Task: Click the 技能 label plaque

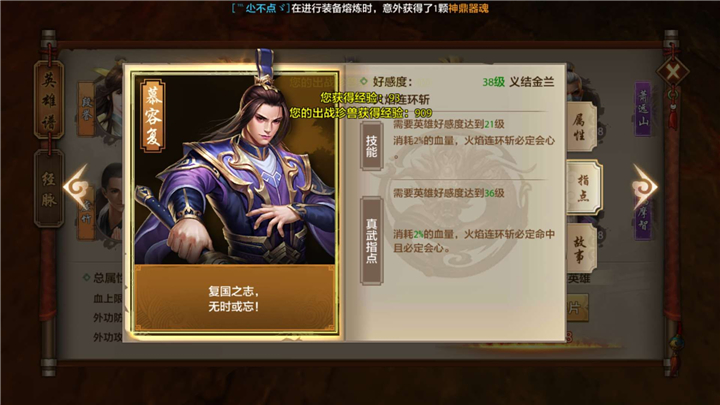Action: click(x=371, y=146)
